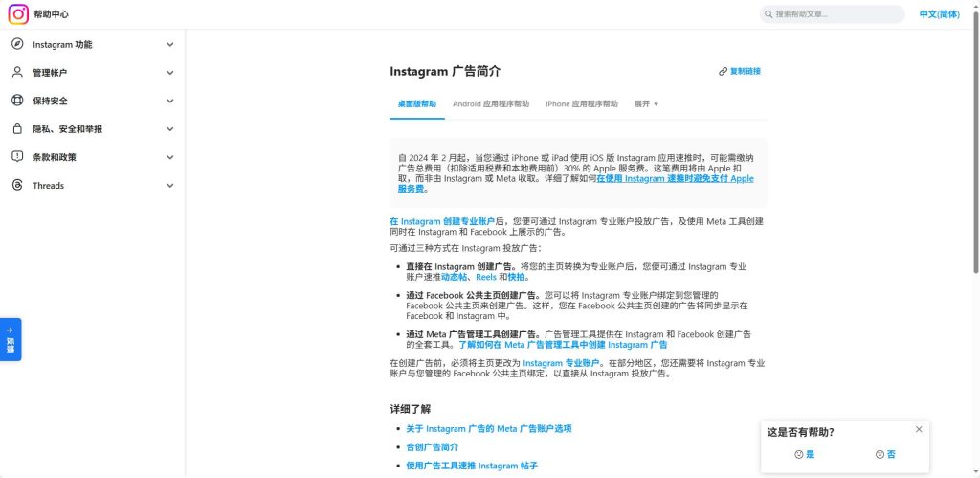Viewport: 980px width, 478px height.
Task: Open 保持安全 sidebar menu item
Action: pyautogui.click(x=93, y=101)
